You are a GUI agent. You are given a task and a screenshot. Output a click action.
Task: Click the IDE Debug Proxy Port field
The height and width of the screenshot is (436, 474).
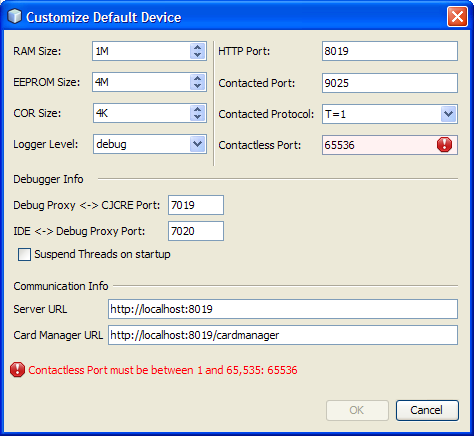[196, 231]
